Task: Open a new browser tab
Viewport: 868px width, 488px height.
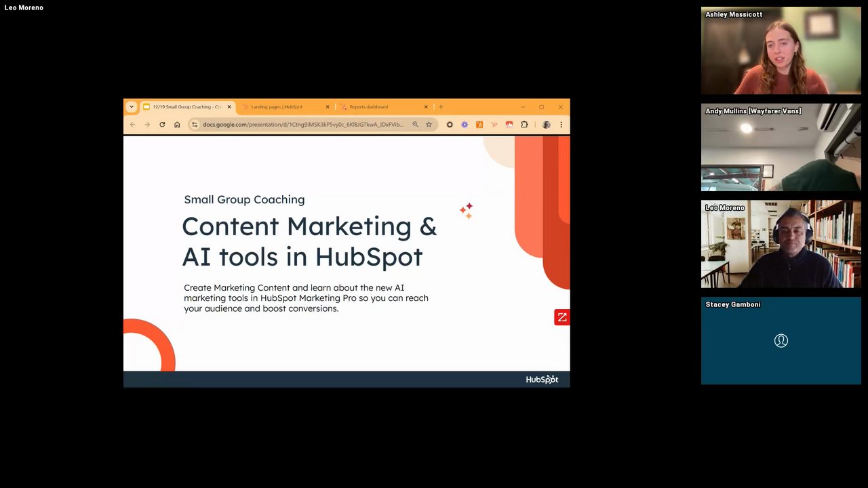Action: tap(441, 106)
